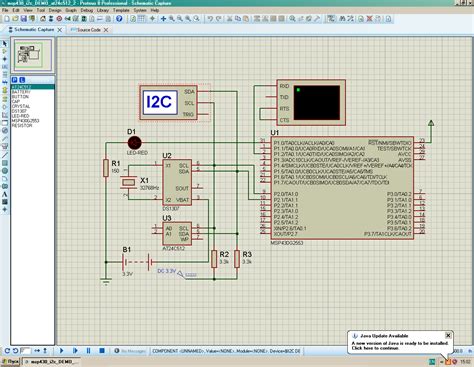The width and height of the screenshot is (474, 367).
Task: Click the msp430 taskbar window button
Action: coord(51,362)
